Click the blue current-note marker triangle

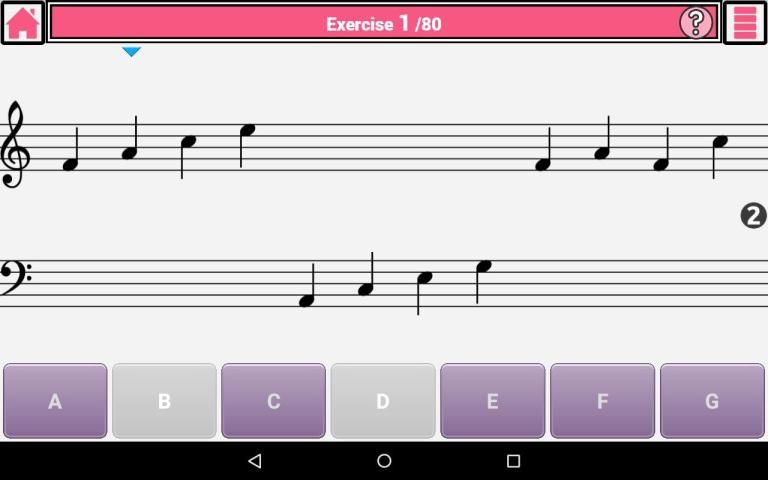click(131, 51)
